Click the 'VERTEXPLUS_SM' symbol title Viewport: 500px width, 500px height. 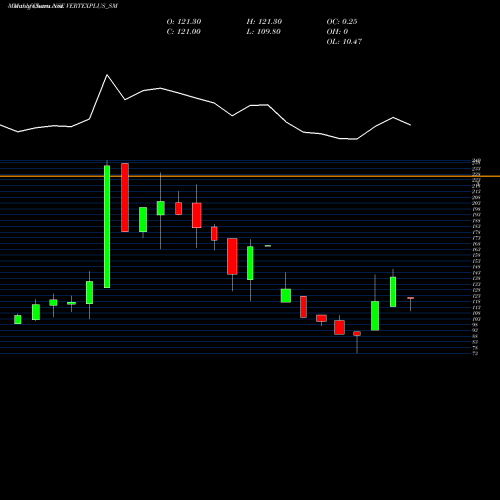pos(92,6)
